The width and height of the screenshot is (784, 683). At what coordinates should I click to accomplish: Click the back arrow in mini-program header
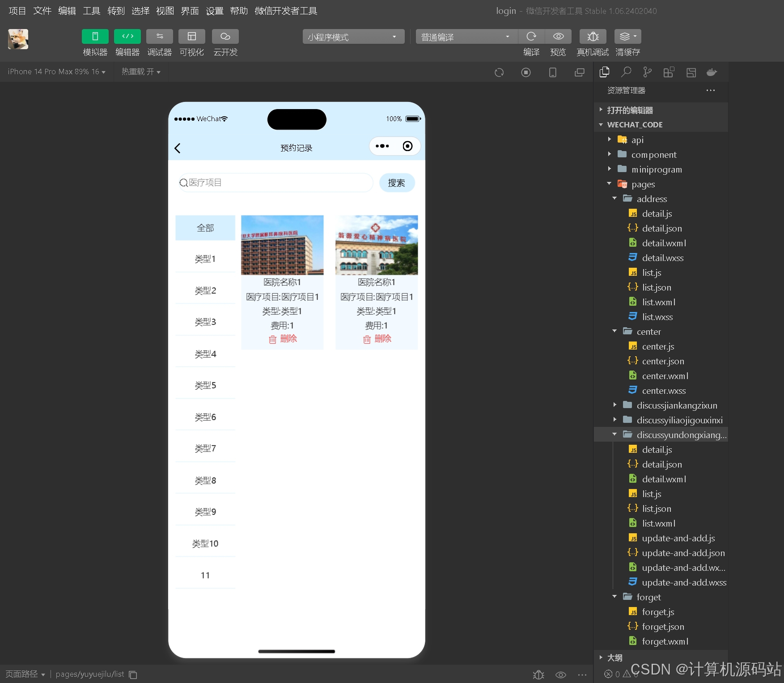[178, 148]
